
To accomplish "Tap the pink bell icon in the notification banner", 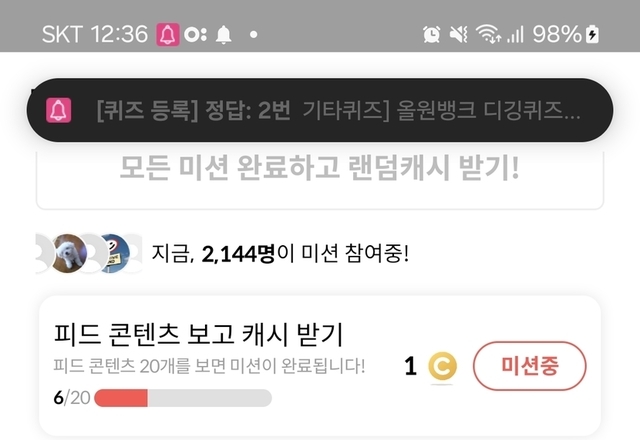I will [59, 110].
